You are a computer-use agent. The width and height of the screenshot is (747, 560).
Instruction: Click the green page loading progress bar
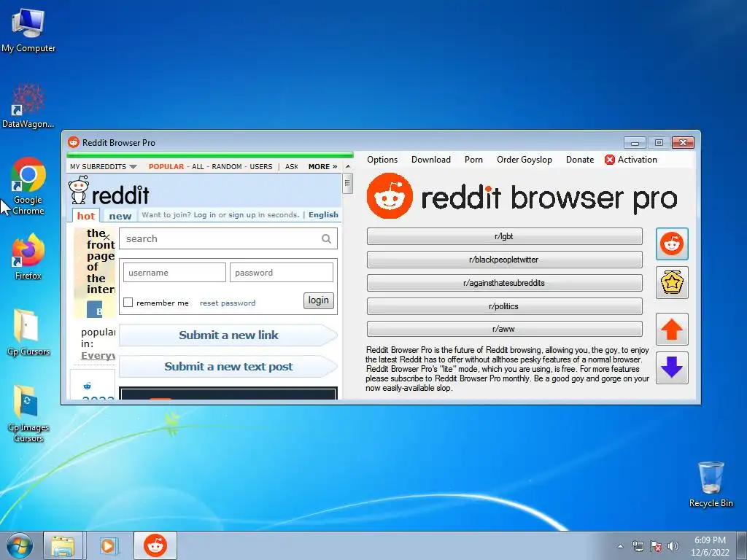(210, 155)
